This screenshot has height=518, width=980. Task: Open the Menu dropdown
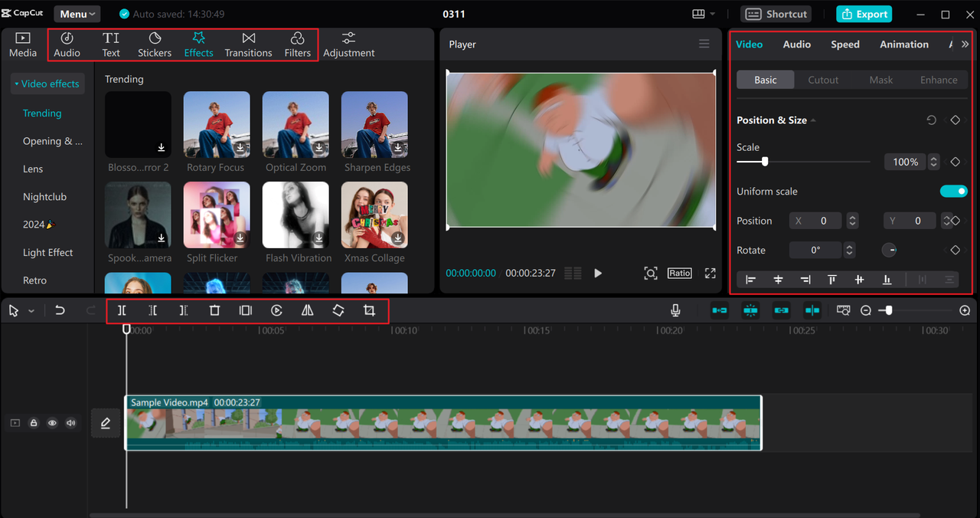click(x=77, y=14)
